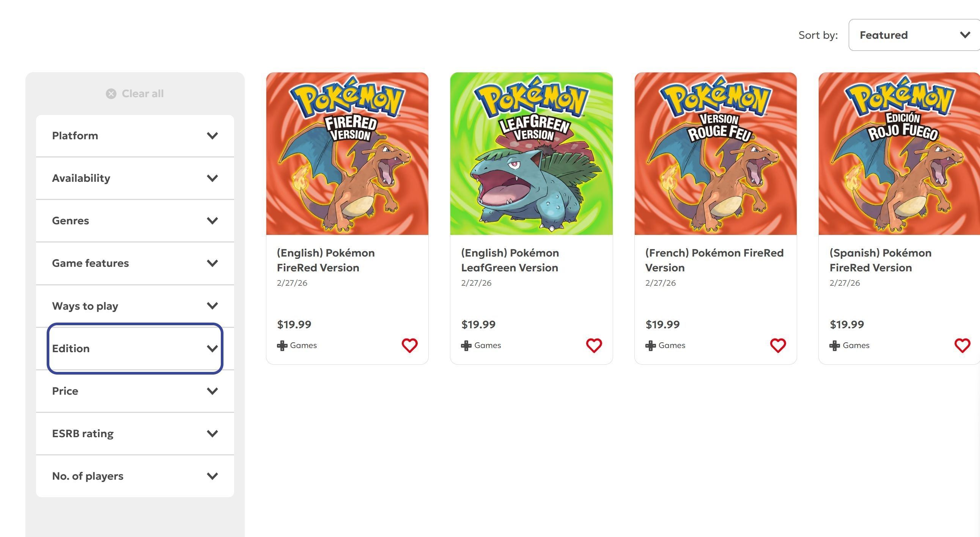The image size is (980, 537).
Task: Open the English Pokémon LeafGreen Version title
Action: click(x=510, y=260)
